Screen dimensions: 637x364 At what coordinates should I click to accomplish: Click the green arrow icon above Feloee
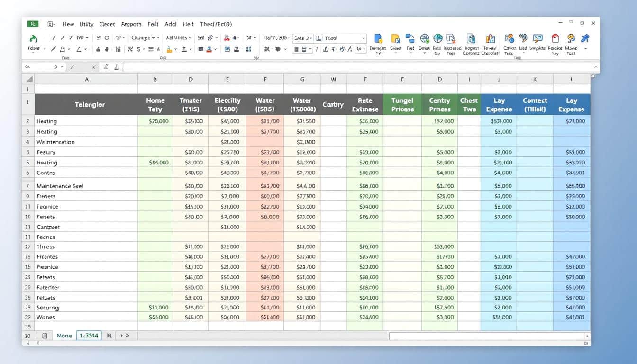(34, 38)
